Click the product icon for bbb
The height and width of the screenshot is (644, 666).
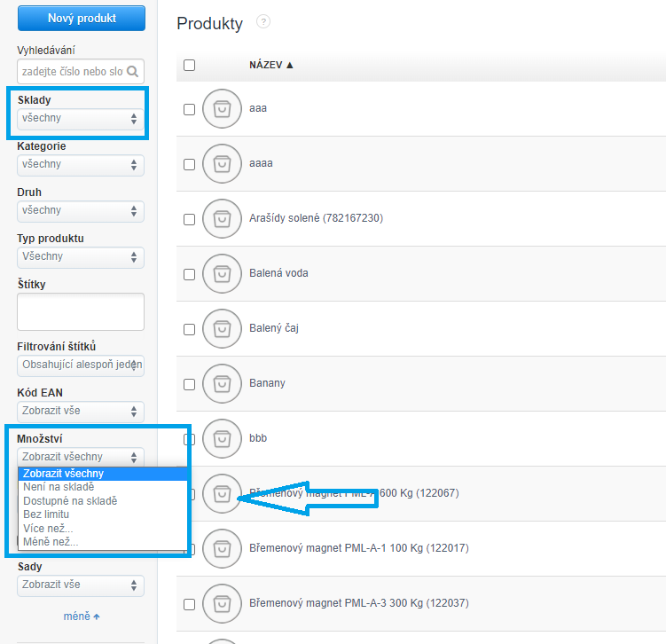tap(222, 438)
